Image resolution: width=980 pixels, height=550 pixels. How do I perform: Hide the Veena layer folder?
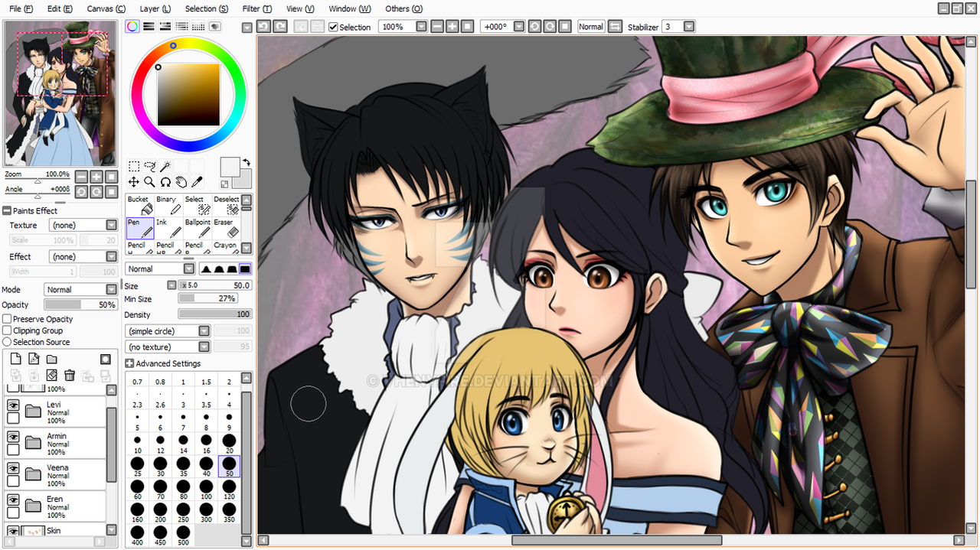[x=13, y=467]
